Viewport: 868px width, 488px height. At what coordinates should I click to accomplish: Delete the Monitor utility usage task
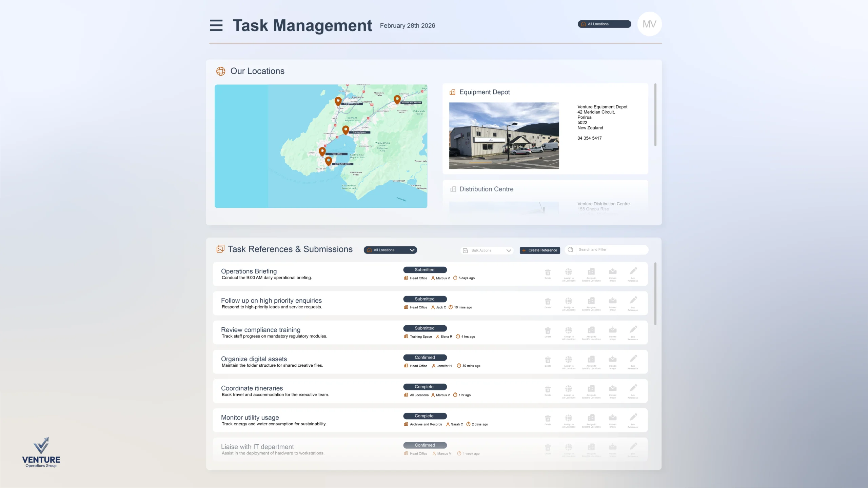click(548, 420)
